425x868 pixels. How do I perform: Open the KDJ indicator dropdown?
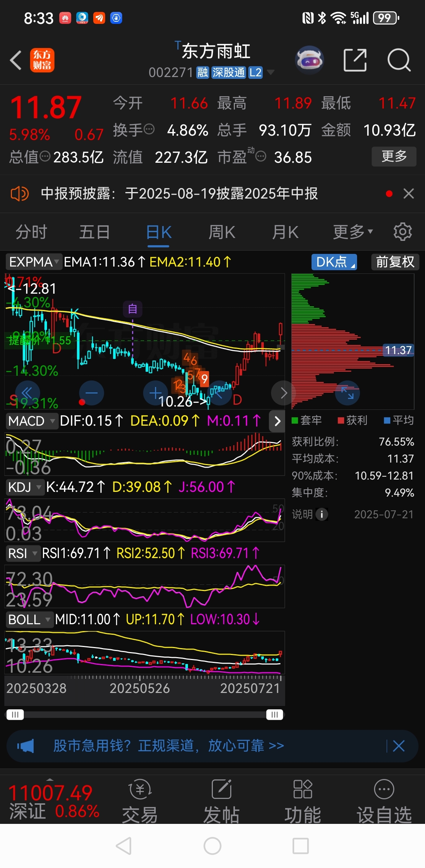pyautogui.click(x=25, y=487)
